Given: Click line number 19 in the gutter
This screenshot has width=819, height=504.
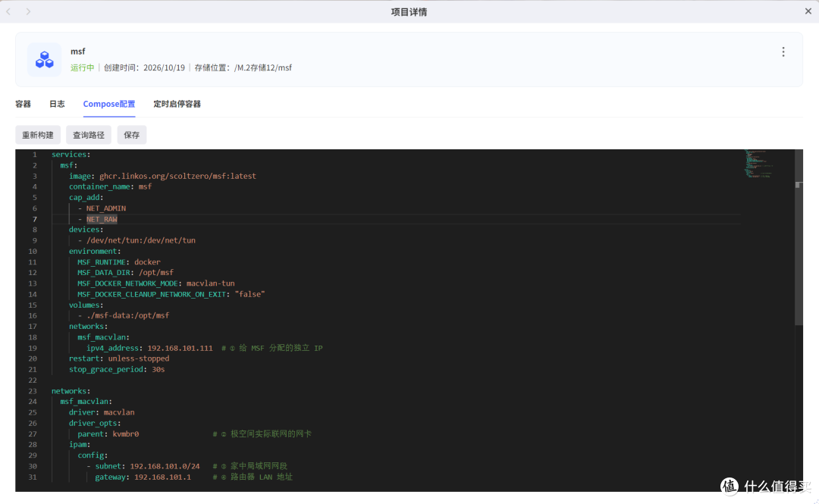Looking at the screenshot, I should coord(33,348).
